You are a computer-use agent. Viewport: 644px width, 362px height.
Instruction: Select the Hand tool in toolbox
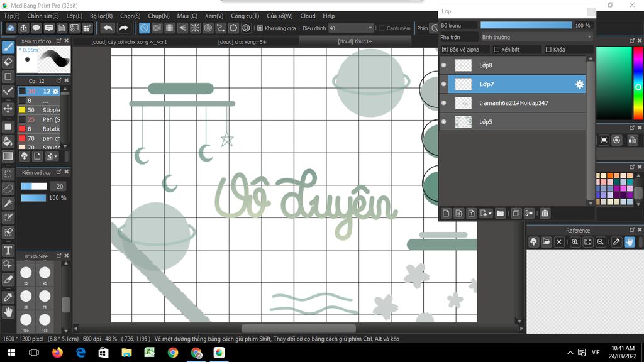(8, 312)
